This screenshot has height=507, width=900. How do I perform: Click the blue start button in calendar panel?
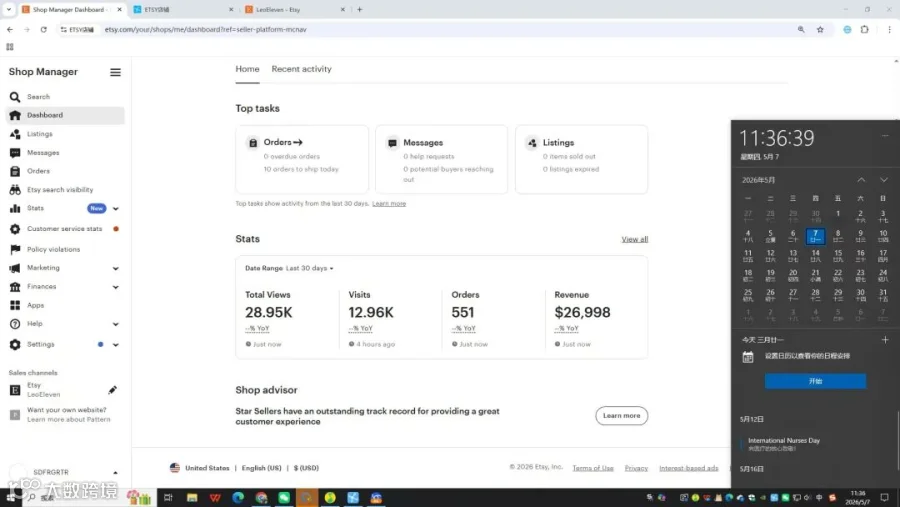click(815, 381)
